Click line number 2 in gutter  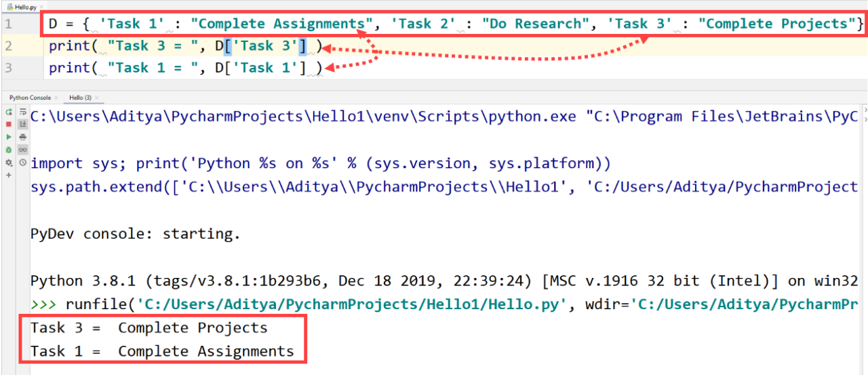tap(8, 46)
